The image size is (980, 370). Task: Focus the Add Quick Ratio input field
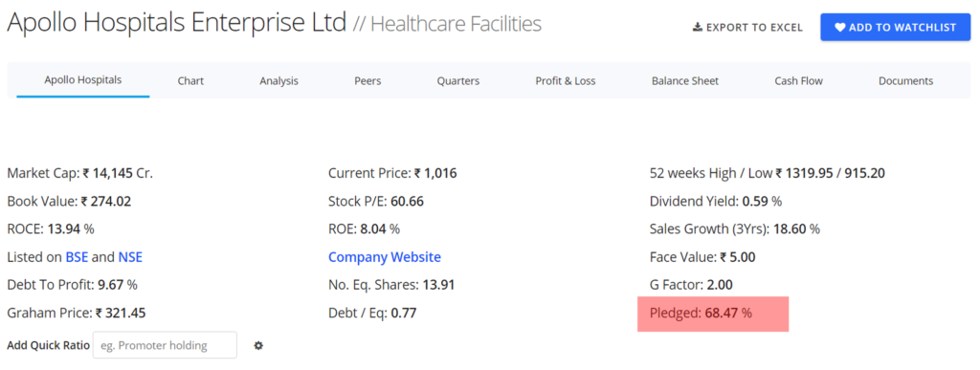point(165,345)
